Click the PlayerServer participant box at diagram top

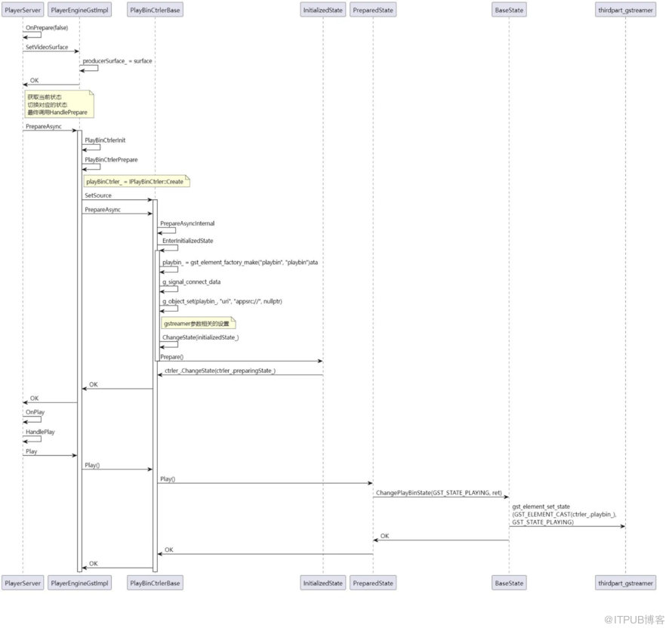point(23,11)
